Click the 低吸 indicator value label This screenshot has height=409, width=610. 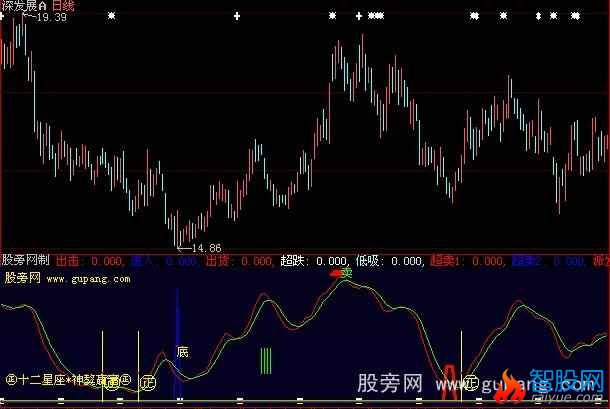[x=391, y=262]
